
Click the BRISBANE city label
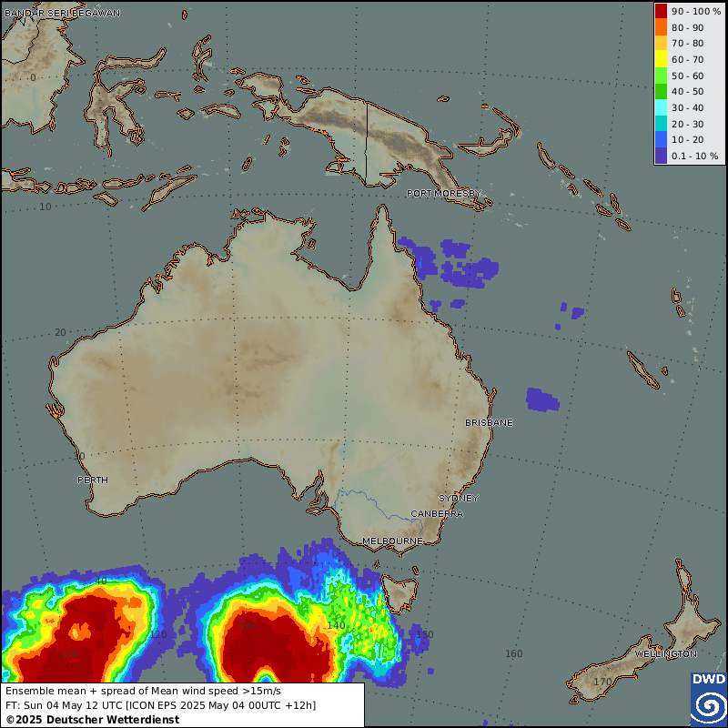pos(489,422)
